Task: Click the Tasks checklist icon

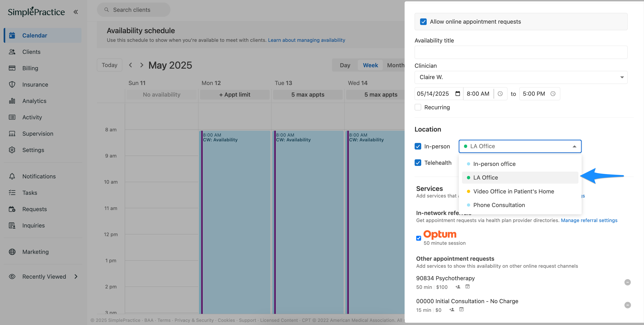Action: (12, 192)
